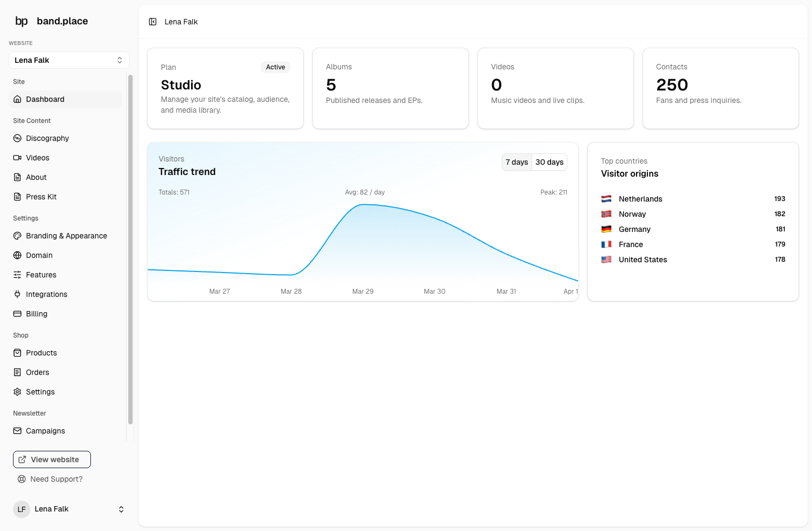This screenshot has width=812, height=531.
Task: Click the Campaigns envelope icon
Action: coord(17,431)
